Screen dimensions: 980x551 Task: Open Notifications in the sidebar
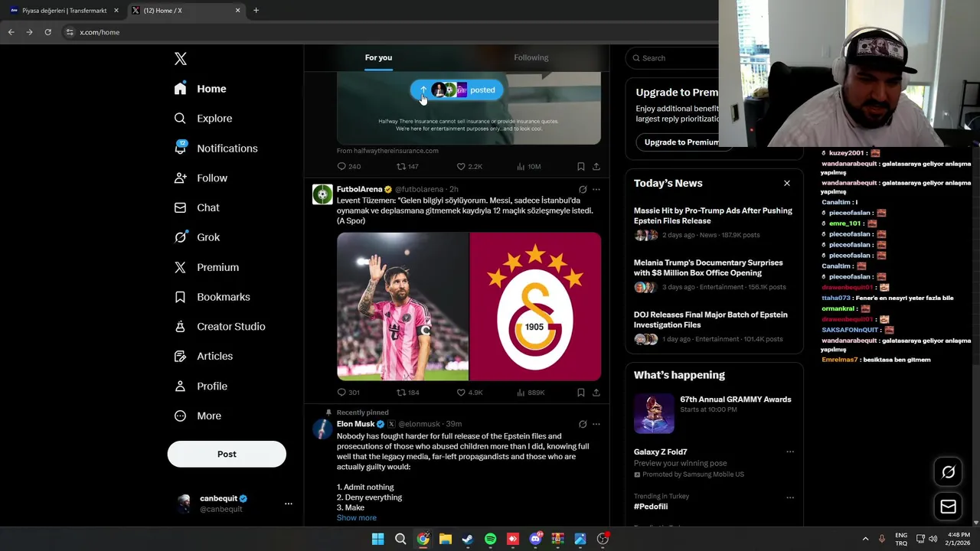216,148
